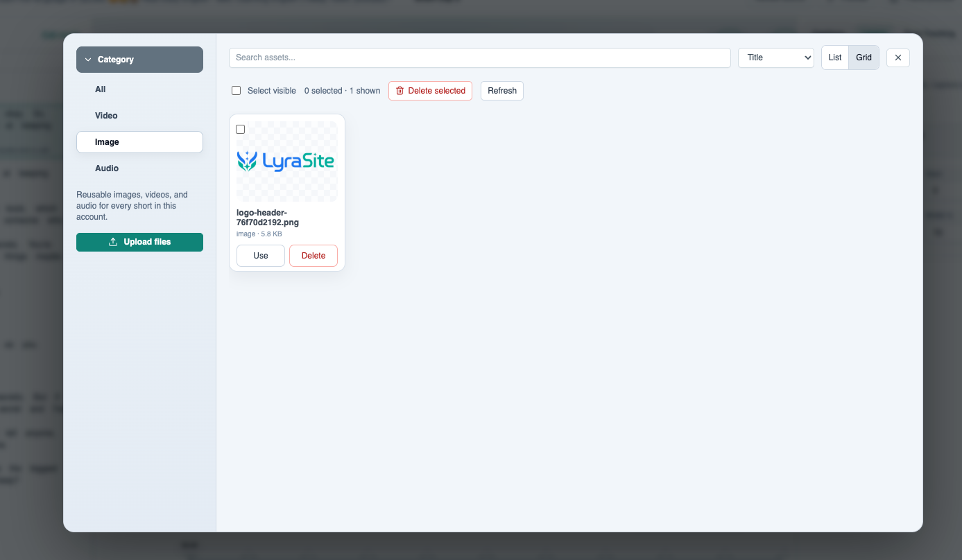Show All asset categories
962x560 pixels.
click(139, 89)
